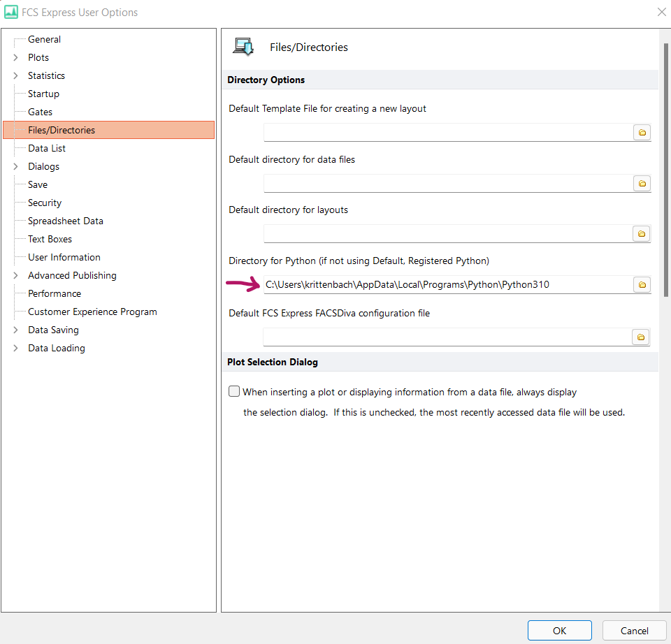Expand the Statistics tree node
Screen dimensions: 671x644
pyautogui.click(x=15, y=75)
